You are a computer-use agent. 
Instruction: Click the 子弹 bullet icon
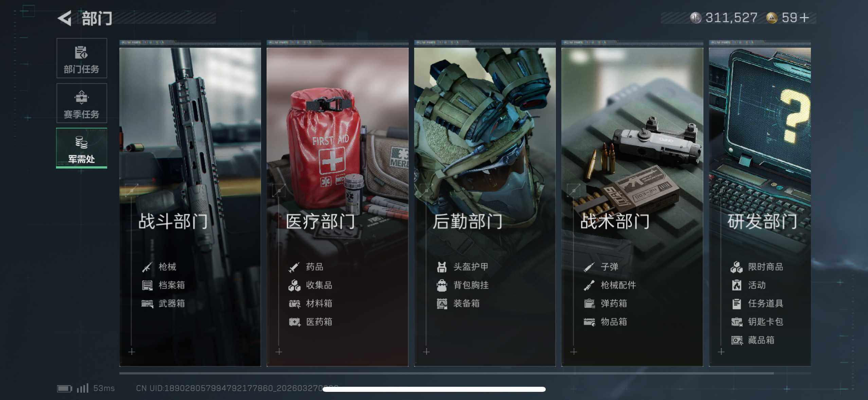tap(589, 267)
